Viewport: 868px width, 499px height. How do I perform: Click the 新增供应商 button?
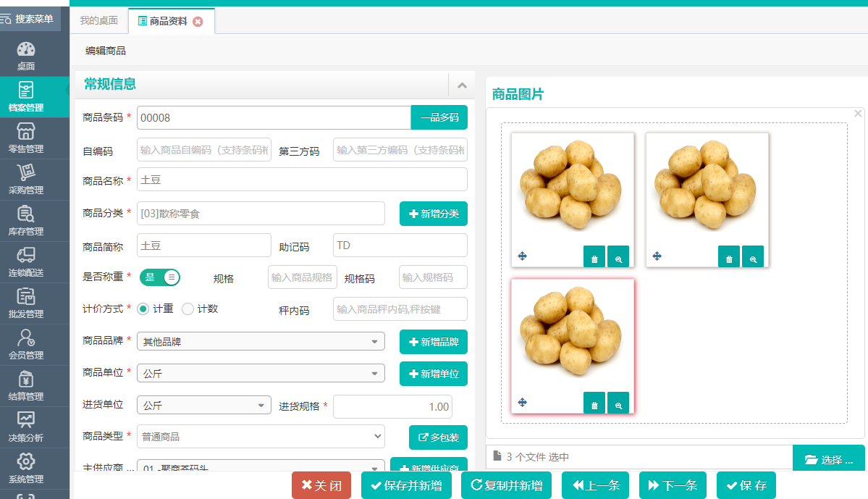pos(429,465)
